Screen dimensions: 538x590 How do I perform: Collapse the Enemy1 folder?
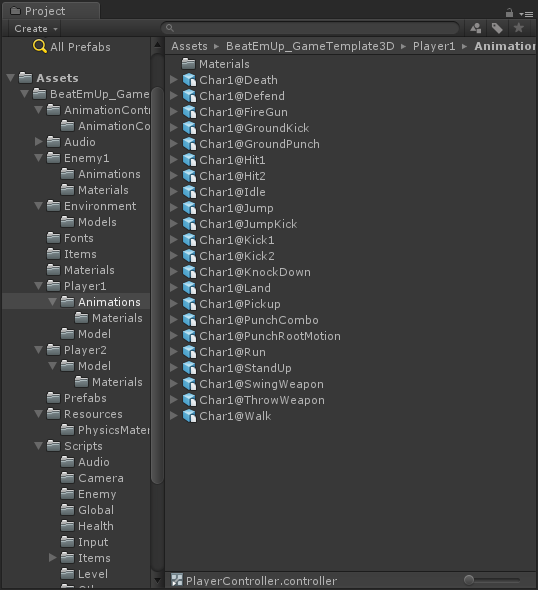pyautogui.click(x=38, y=158)
